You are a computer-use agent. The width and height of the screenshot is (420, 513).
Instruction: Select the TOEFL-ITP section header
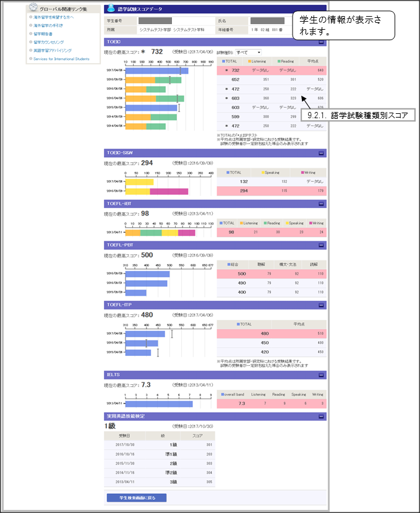pyautogui.click(x=215, y=305)
